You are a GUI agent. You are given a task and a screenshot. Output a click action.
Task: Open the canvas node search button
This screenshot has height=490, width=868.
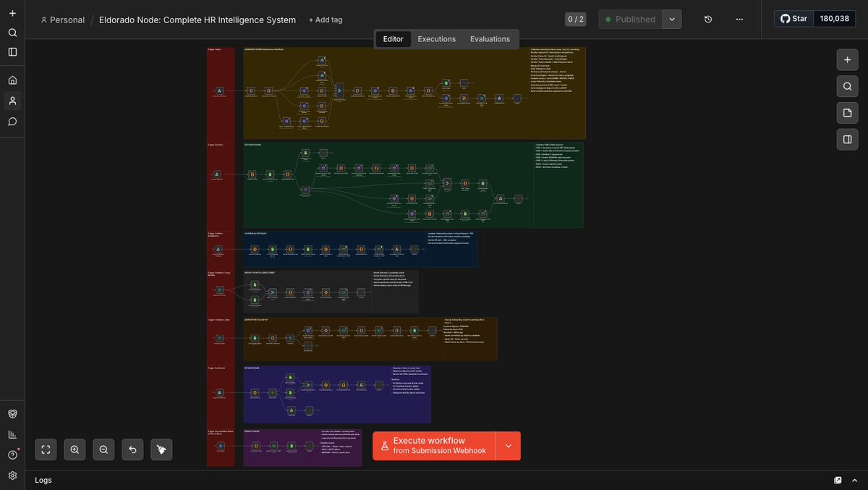[x=848, y=86]
